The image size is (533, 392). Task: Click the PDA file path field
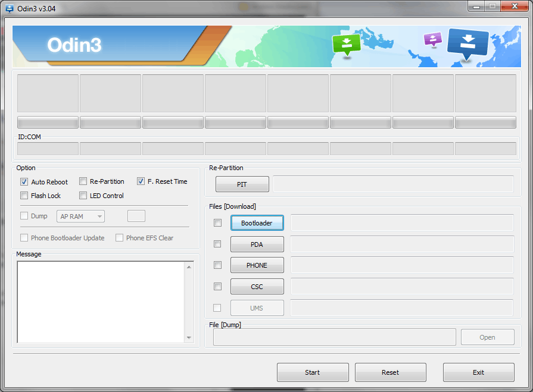402,244
